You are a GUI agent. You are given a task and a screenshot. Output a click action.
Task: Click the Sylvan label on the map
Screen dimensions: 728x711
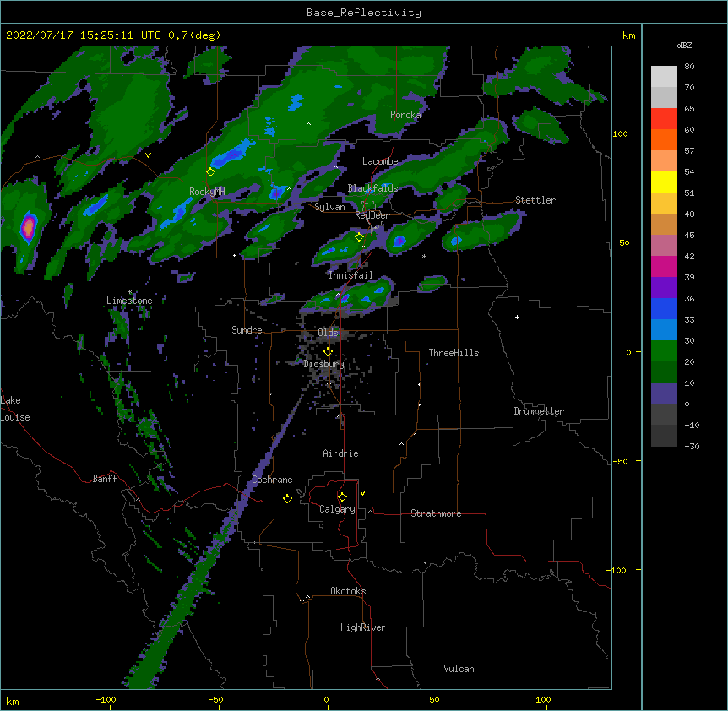(329, 207)
